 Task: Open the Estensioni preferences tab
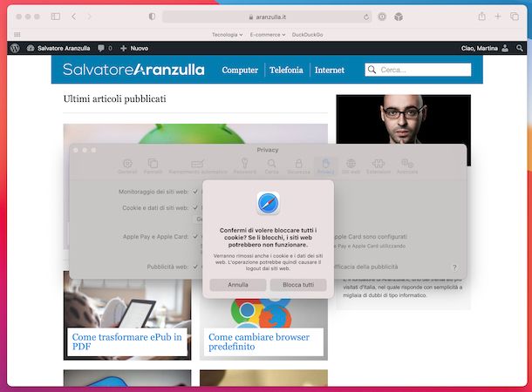coord(379,166)
